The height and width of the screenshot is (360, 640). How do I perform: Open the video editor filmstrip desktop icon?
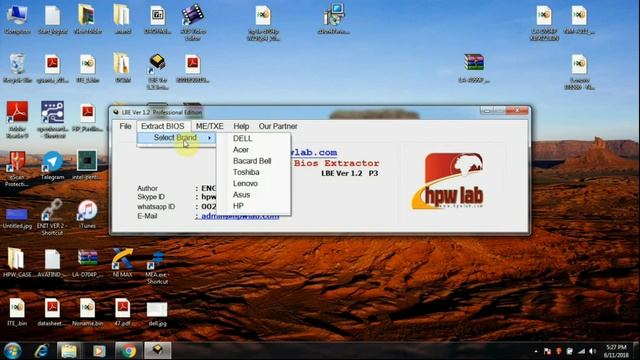pyautogui.click(x=193, y=22)
